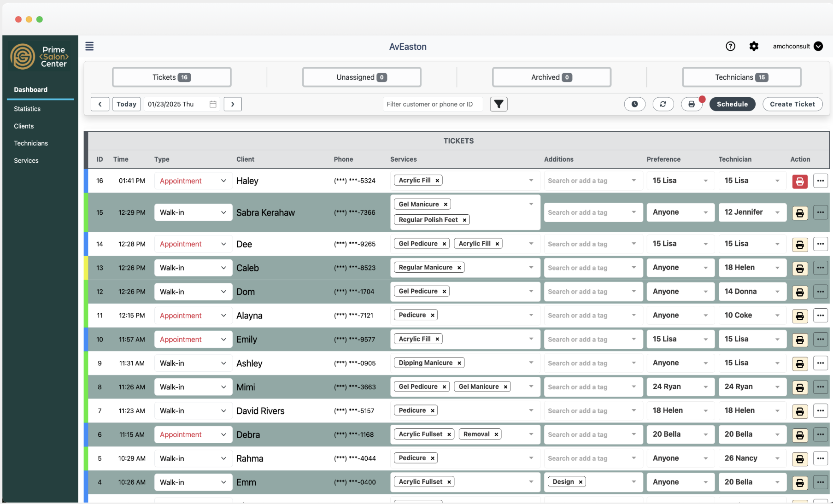833x504 pixels.
Task: Click the Schedule button
Action: pos(732,104)
